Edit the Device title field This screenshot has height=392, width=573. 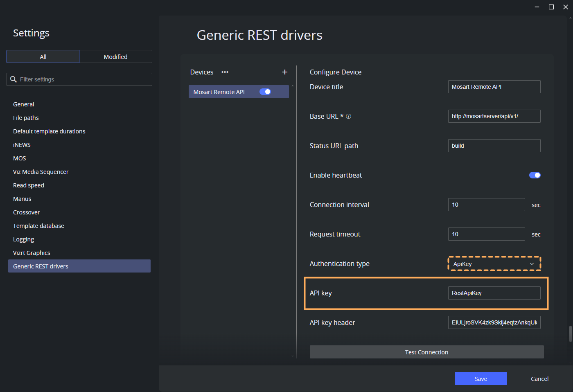pos(494,87)
